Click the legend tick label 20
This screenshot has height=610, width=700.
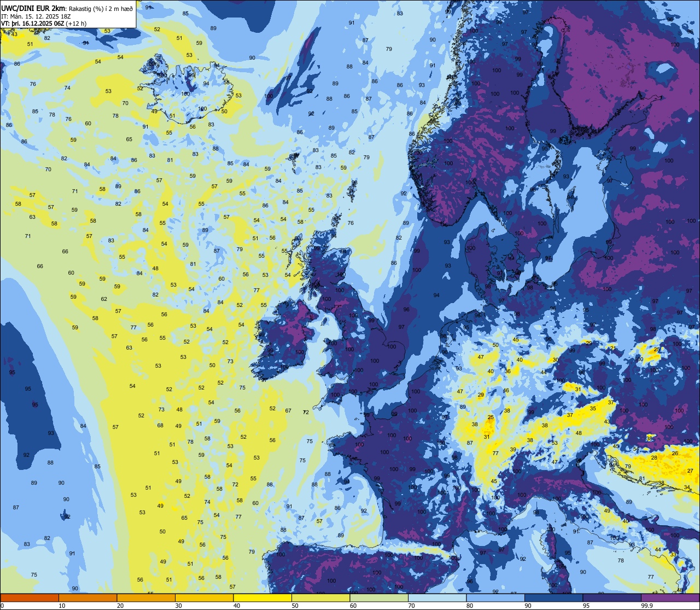pyautogui.click(x=120, y=606)
